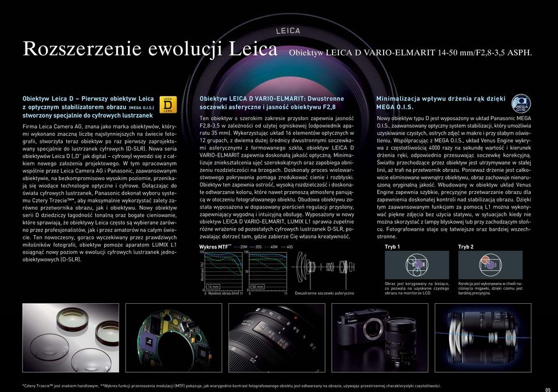The image size is (558, 392).
Task: Open the aperture ring close-up photo
Action: tap(277, 337)
